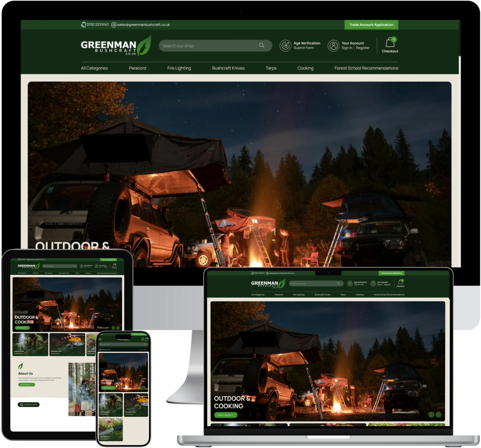Select the Paracord navigation item
This screenshot has height=448, width=481.
(x=137, y=68)
